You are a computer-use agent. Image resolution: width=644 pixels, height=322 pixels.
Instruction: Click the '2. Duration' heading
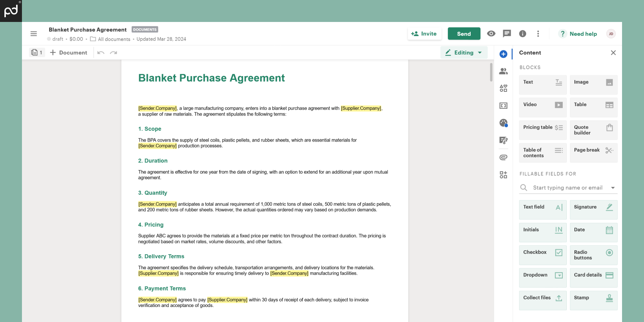coord(153,161)
